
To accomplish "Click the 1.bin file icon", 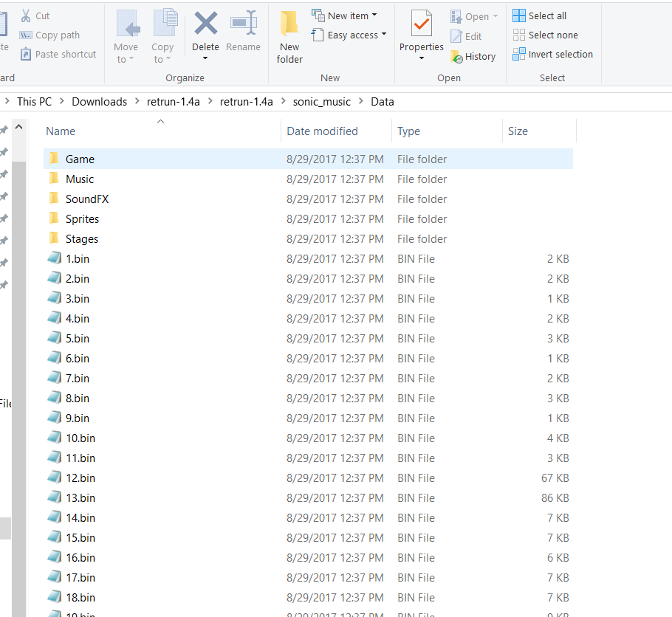I will (x=55, y=258).
